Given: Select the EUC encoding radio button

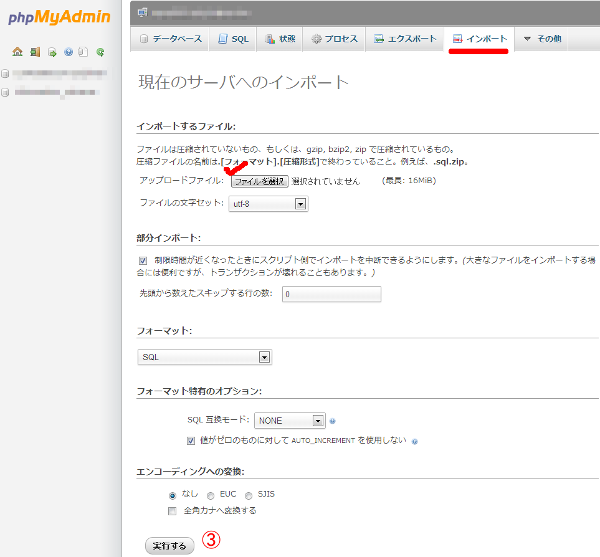Looking at the screenshot, I should (211, 494).
